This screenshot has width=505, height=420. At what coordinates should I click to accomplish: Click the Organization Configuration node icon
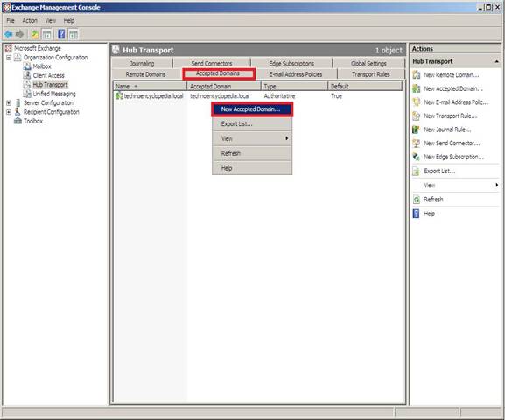pos(18,58)
